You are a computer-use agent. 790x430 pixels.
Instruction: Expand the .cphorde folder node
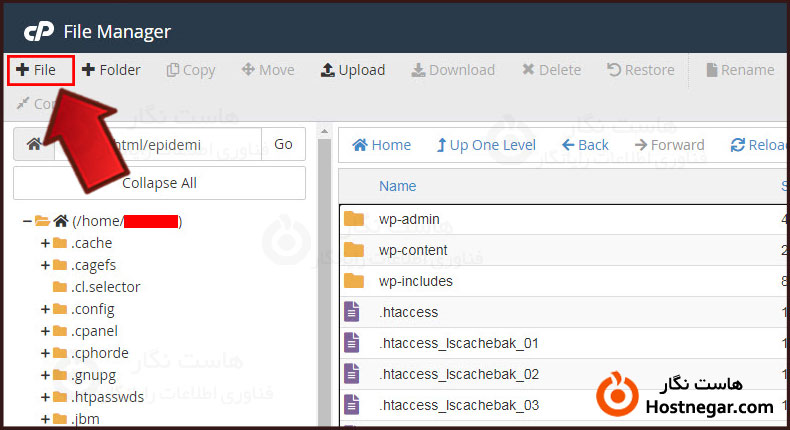coord(45,353)
